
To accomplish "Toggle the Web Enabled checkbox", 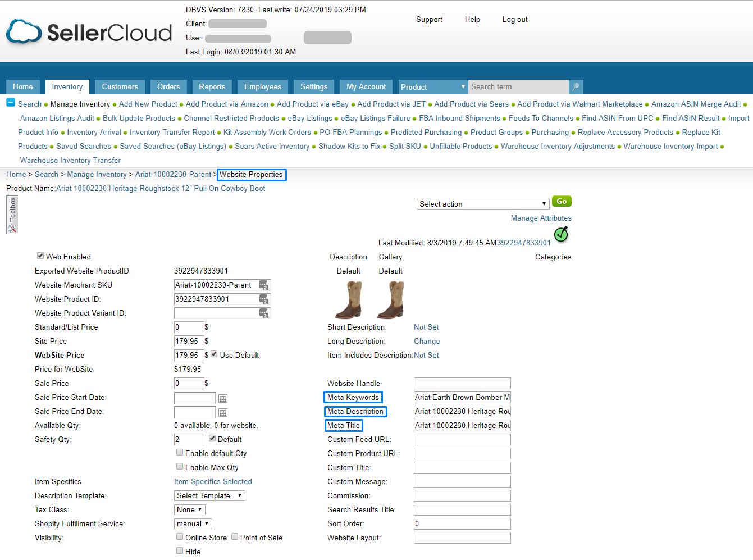I will point(40,256).
